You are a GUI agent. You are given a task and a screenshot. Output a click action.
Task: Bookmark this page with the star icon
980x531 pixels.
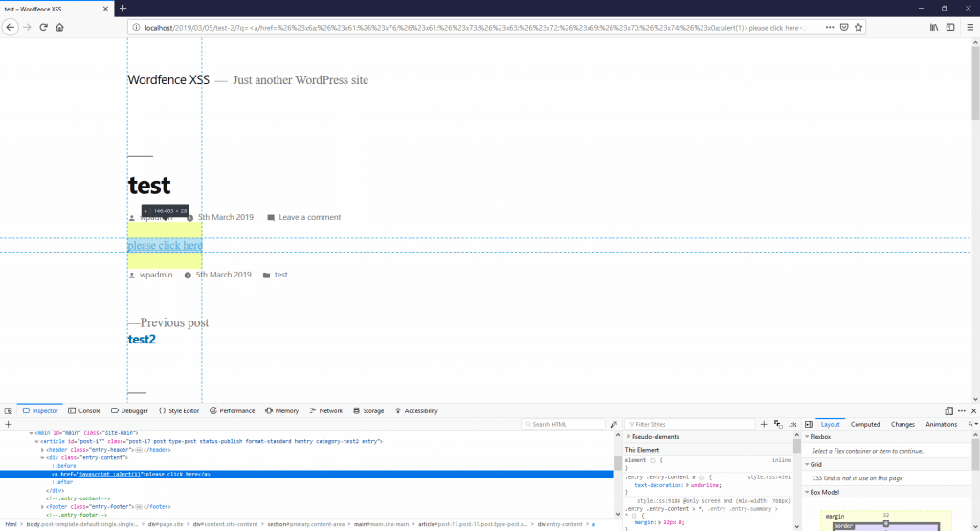tap(858, 28)
